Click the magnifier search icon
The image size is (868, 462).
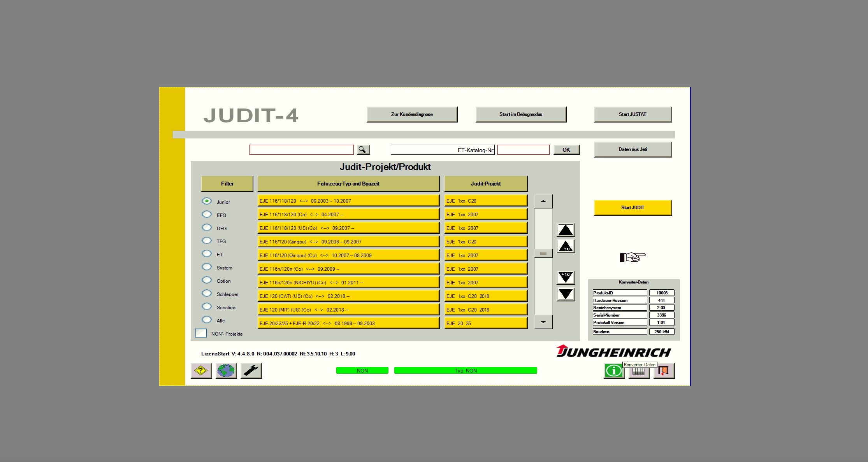point(363,149)
